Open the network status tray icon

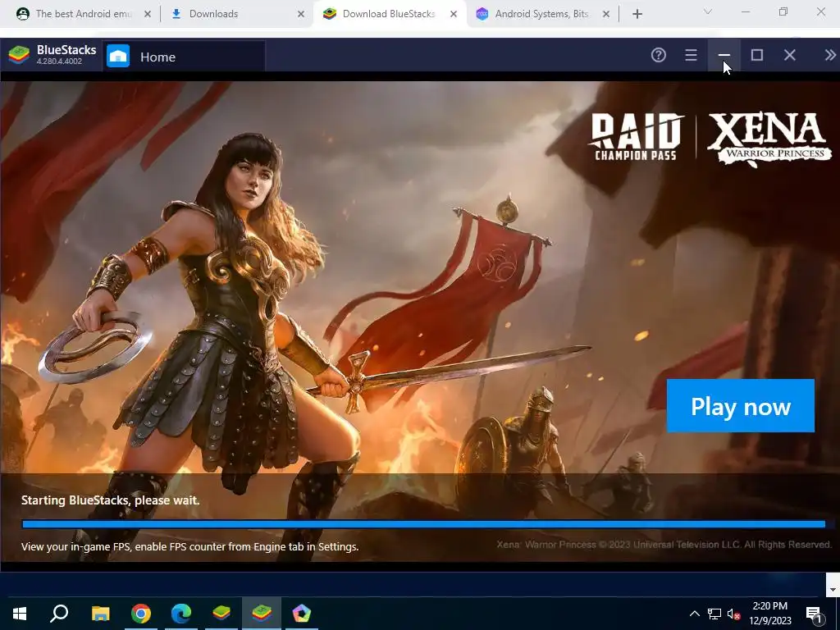pyautogui.click(x=714, y=614)
